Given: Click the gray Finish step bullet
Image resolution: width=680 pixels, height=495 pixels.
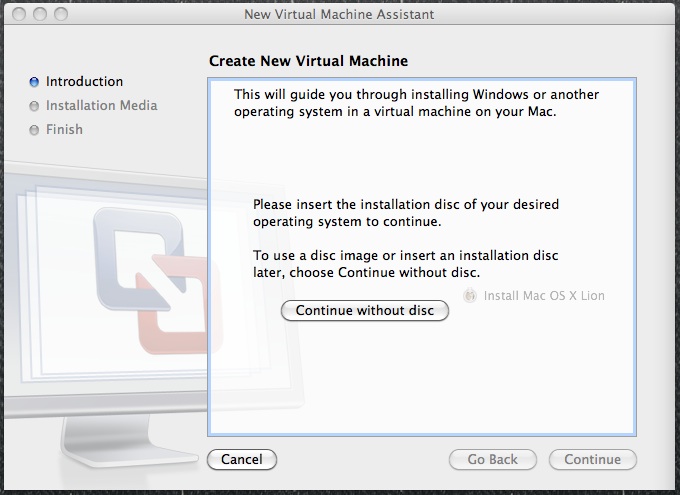Looking at the screenshot, I should pos(34,130).
